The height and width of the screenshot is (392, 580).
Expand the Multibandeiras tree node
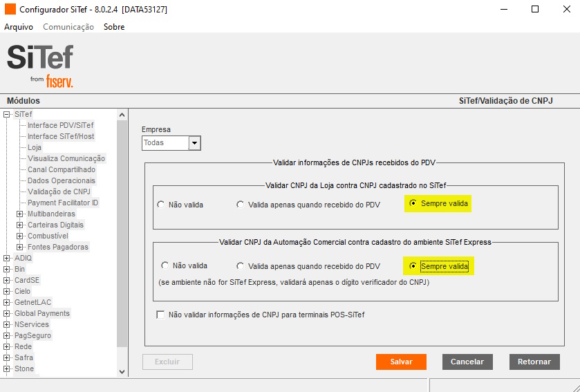[x=19, y=214]
